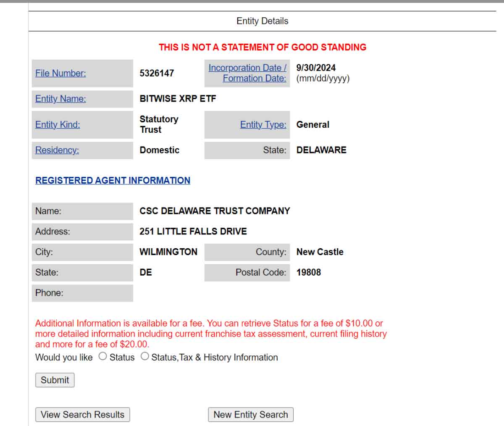Click the New Castle county value

tap(320, 252)
